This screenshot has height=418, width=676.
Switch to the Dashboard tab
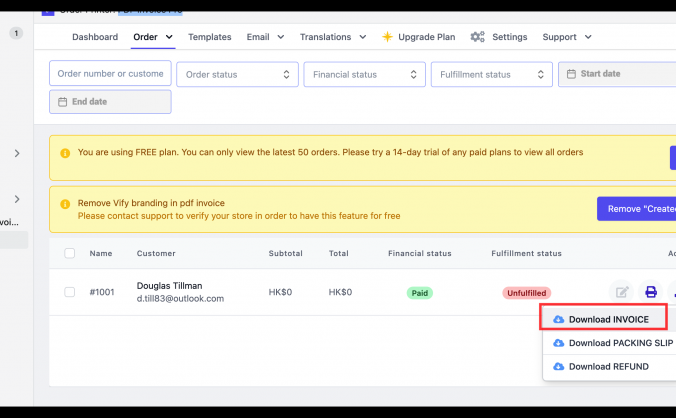[x=95, y=37]
